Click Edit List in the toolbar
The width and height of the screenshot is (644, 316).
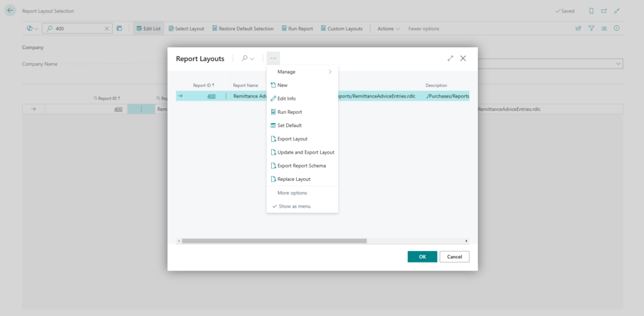click(148, 29)
